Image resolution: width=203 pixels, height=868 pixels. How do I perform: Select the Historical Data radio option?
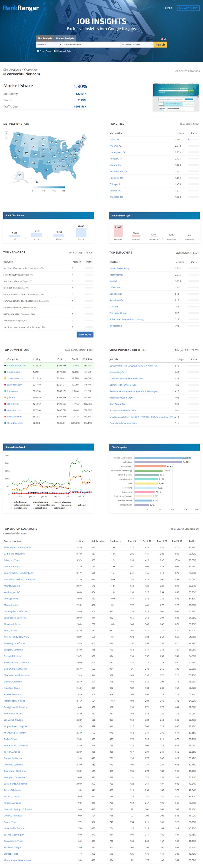point(55,51)
